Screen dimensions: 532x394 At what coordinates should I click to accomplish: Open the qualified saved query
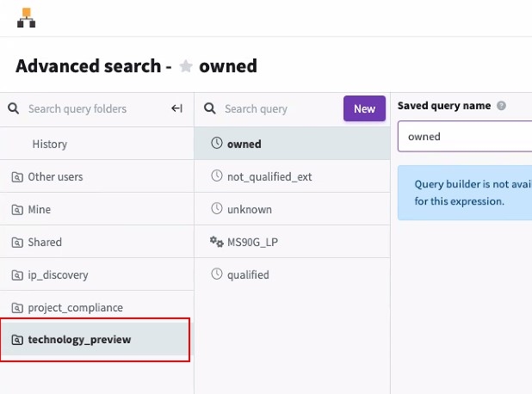point(248,275)
